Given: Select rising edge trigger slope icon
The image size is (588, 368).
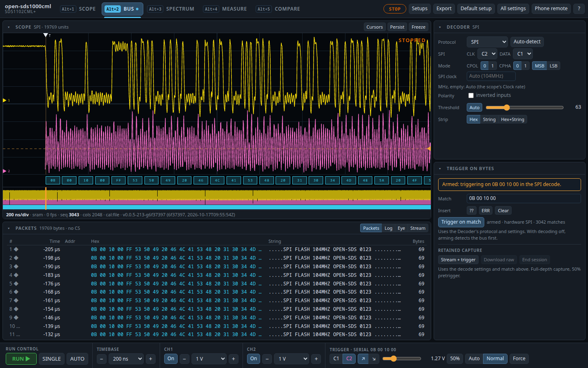Looking at the screenshot, I should click(x=363, y=359).
